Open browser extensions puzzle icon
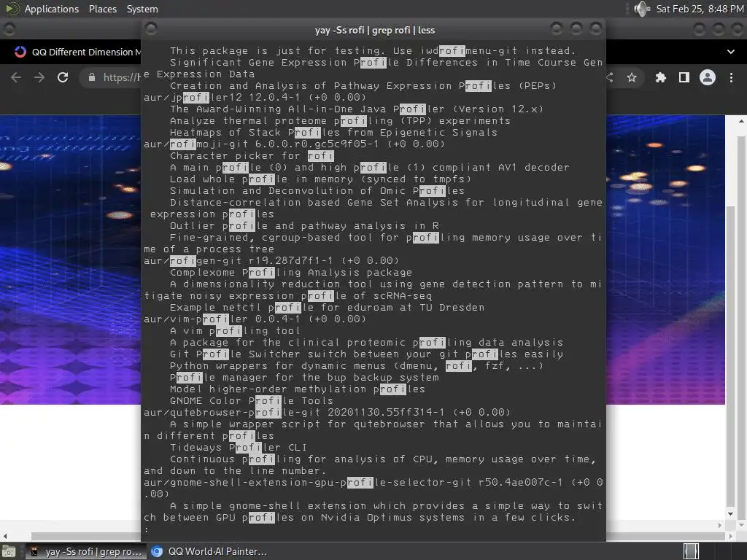The width and height of the screenshot is (747, 560). [x=660, y=77]
